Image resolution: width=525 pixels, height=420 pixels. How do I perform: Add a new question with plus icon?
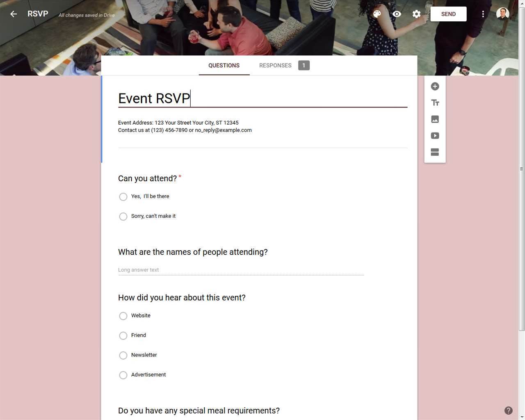435,86
